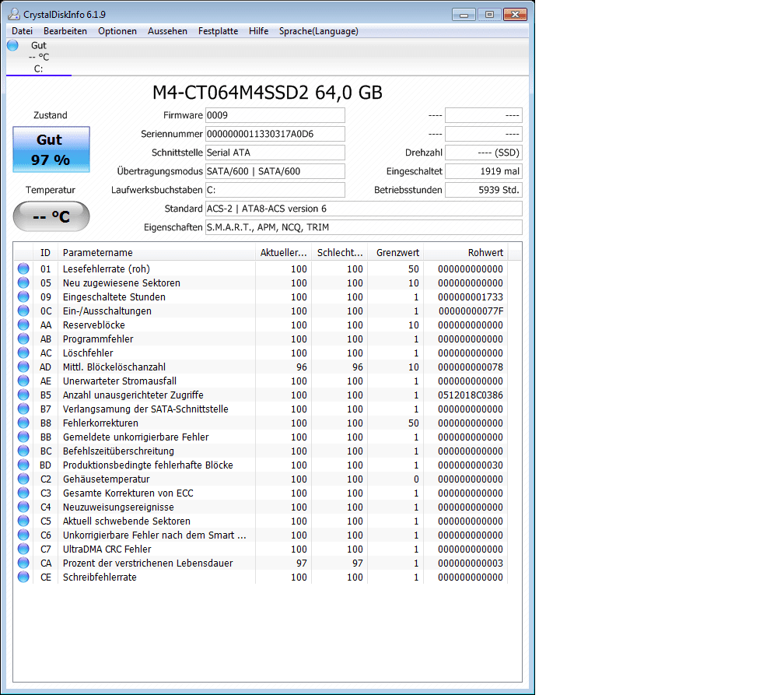
Task: Click status orb for Lesefehlerrate (roh)
Action: pos(23,269)
